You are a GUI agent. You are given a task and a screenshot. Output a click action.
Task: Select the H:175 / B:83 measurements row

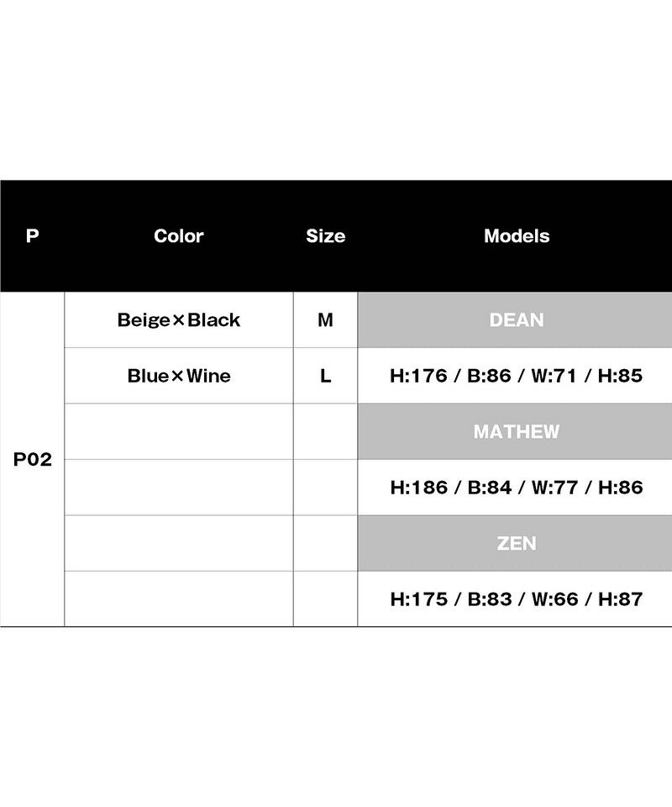(x=516, y=599)
